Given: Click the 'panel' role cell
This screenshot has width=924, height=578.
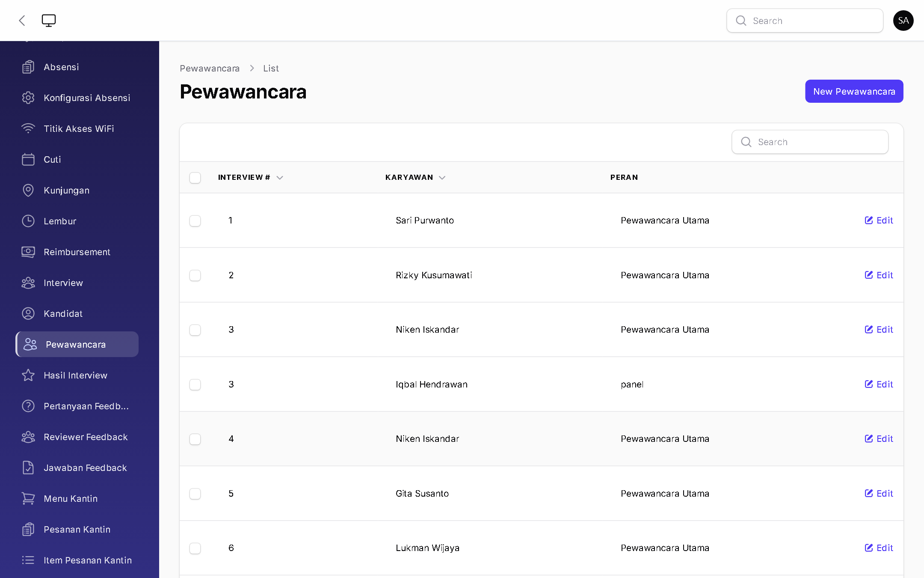Looking at the screenshot, I should [632, 384].
